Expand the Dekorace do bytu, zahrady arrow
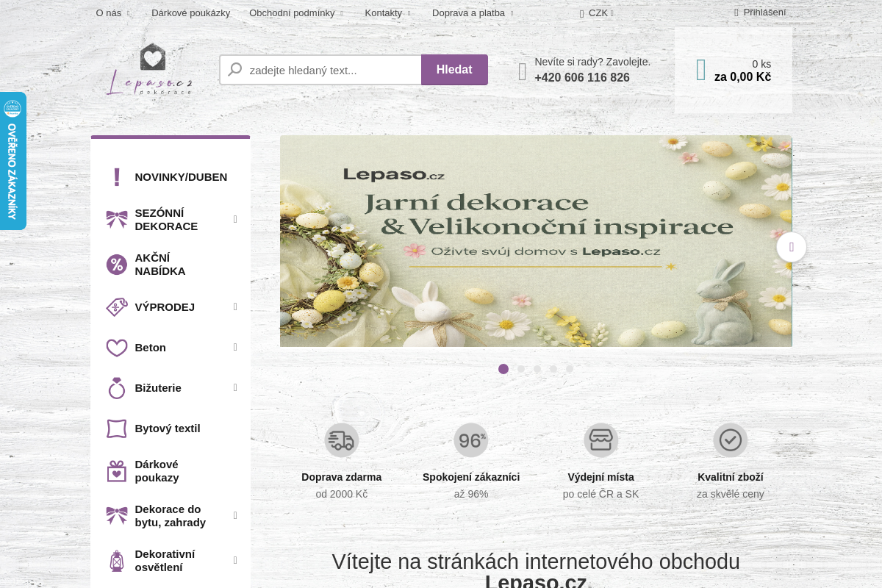This screenshot has height=588, width=882. [235, 516]
